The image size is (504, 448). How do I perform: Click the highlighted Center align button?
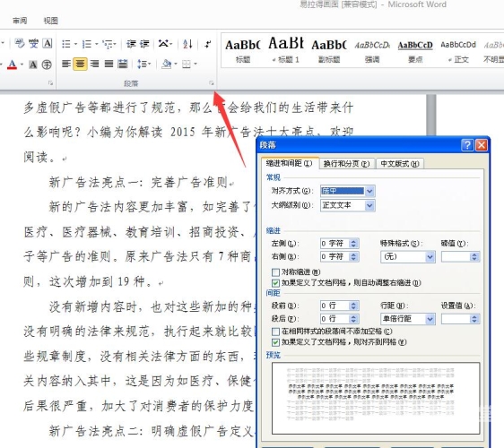80,64
